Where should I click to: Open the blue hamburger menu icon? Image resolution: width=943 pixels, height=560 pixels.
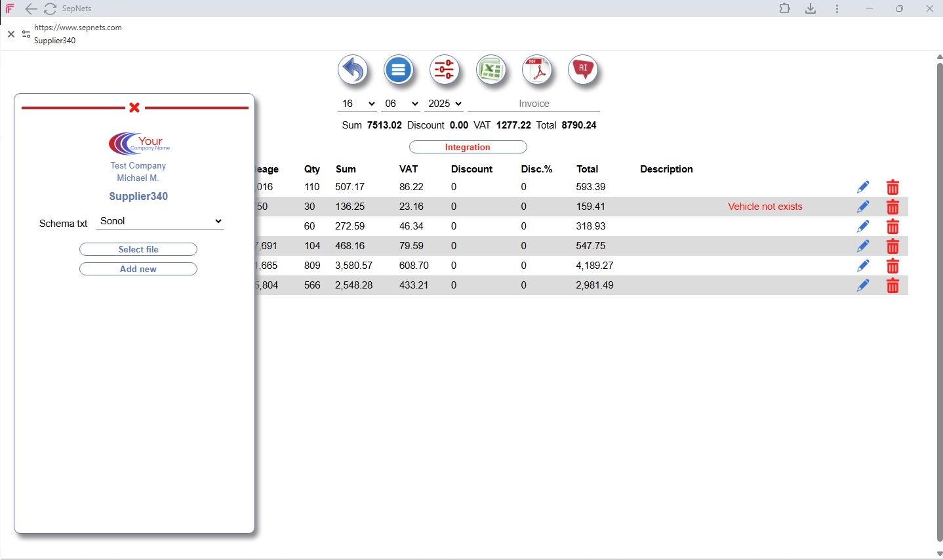click(399, 69)
